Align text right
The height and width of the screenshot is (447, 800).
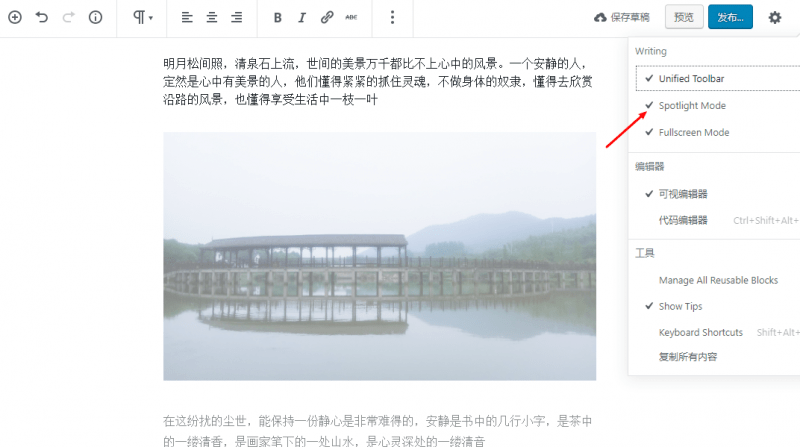tap(237, 17)
